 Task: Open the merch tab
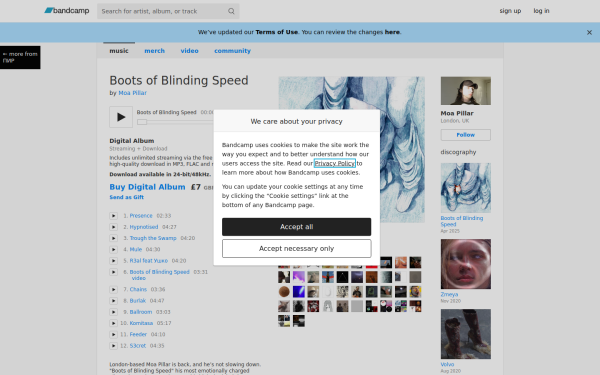click(155, 51)
